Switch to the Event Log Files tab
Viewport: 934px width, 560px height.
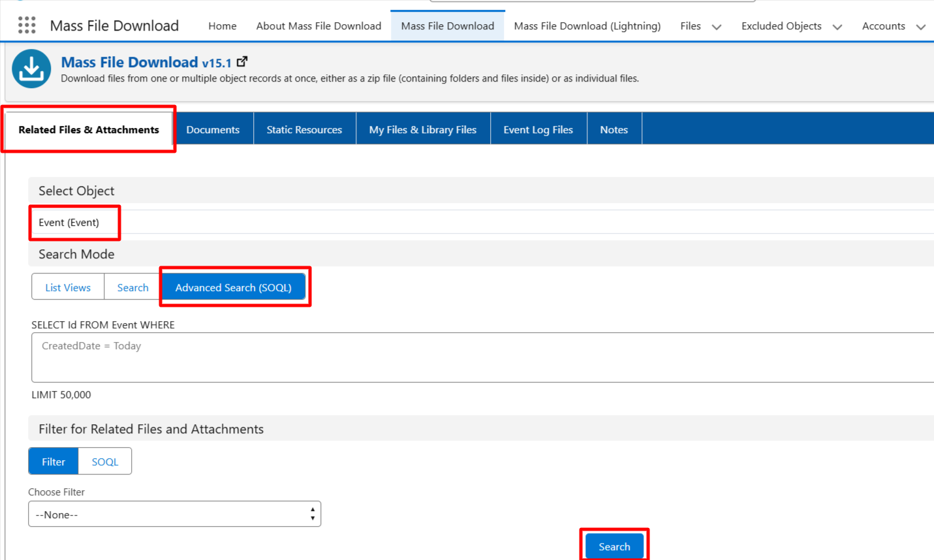[x=538, y=129]
